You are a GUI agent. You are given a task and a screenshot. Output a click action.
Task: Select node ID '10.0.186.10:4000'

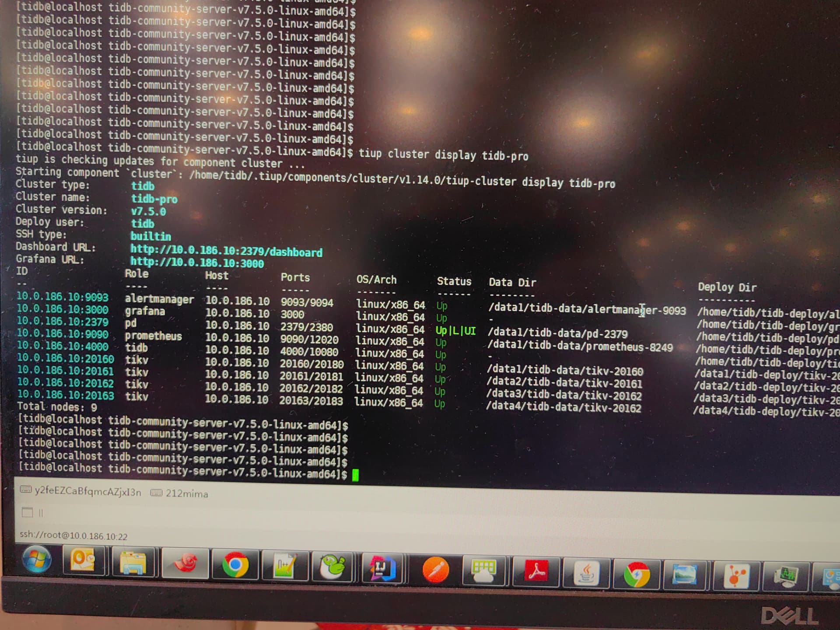click(x=63, y=346)
